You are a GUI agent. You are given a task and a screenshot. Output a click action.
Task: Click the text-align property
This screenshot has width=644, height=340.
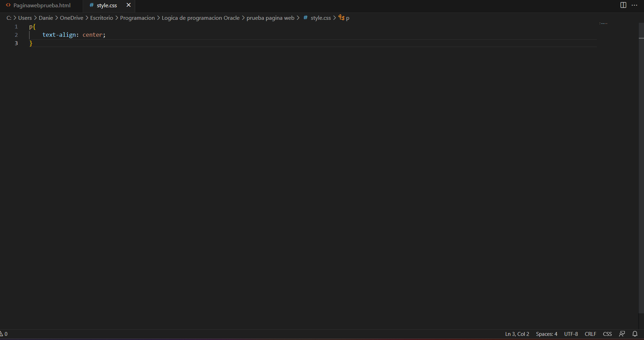pyautogui.click(x=59, y=35)
